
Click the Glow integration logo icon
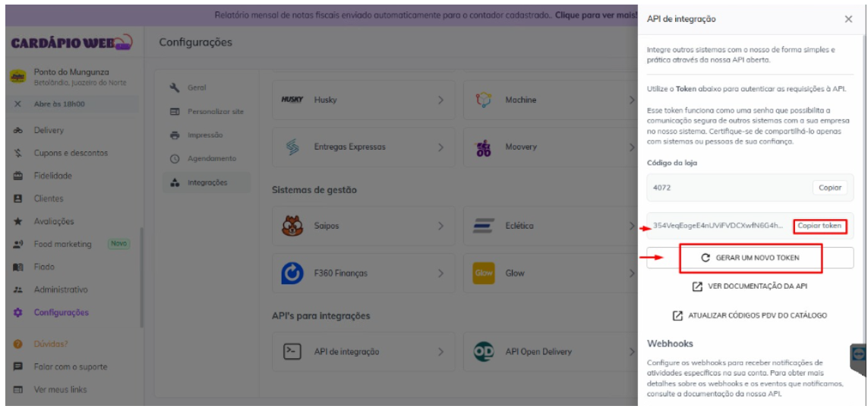click(484, 273)
